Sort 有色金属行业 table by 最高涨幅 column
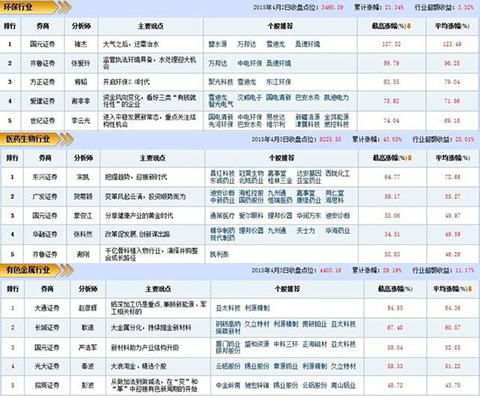This screenshot has height=396, width=480. [395, 289]
